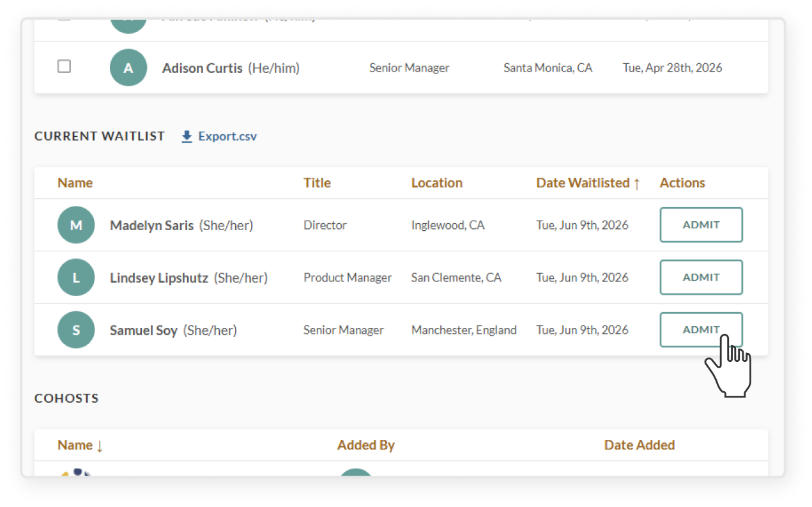The height and width of the screenshot is (507, 812).
Task: Click Madelyn Saris's avatar M
Action: (76, 225)
